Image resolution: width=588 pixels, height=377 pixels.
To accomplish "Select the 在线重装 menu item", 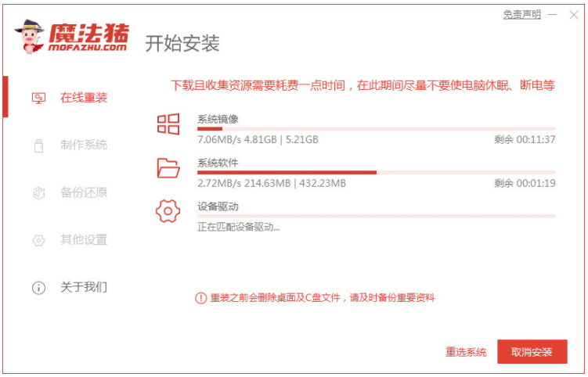I will [x=84, y=98].
